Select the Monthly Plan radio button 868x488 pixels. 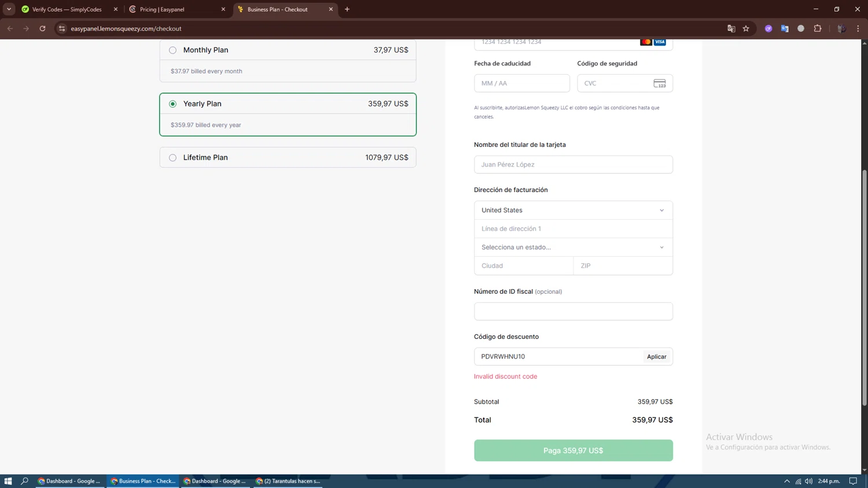[x=172, y=50]
